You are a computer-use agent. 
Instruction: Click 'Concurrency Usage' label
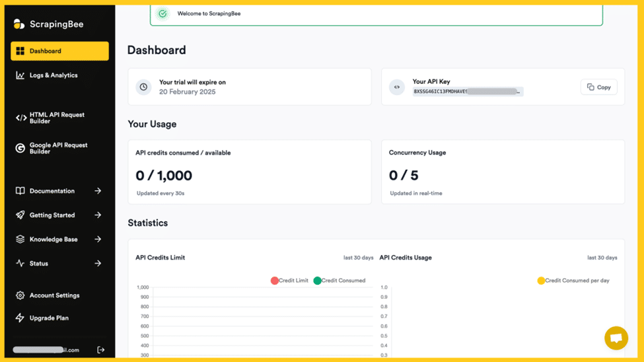(417, 153)
